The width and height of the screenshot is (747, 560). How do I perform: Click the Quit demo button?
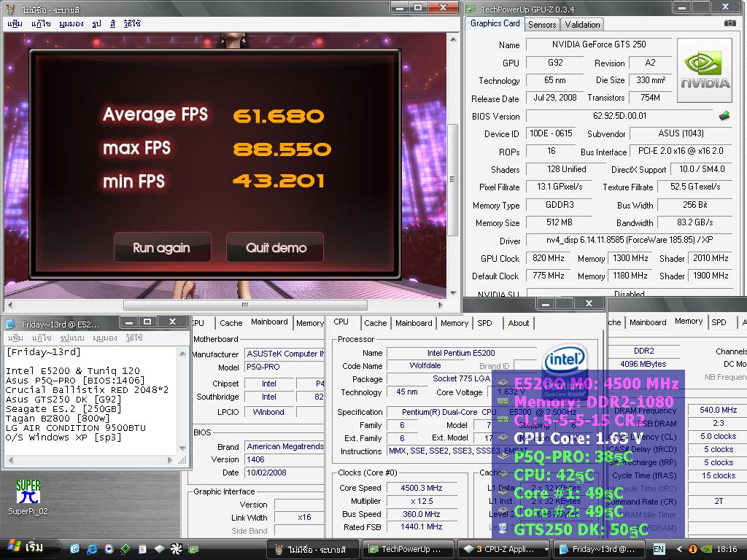tap(275, 248)
